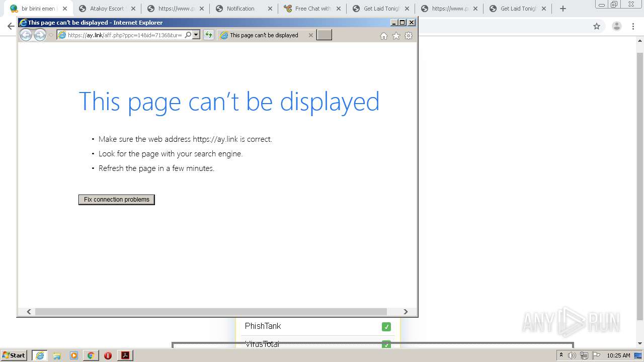Click the Internet Explorer forward arrow button
The width and height of the screenshot is (644, 362).
40,35
